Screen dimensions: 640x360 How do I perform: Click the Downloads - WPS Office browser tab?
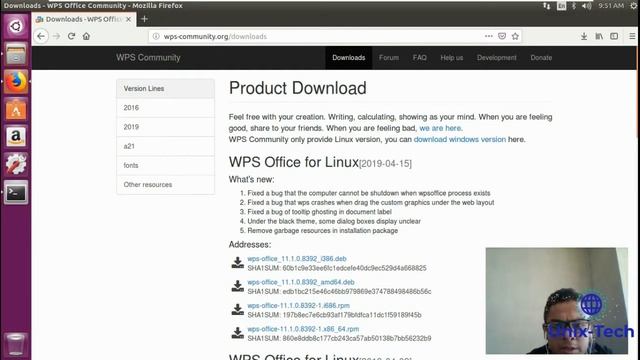tap(84, 19)
